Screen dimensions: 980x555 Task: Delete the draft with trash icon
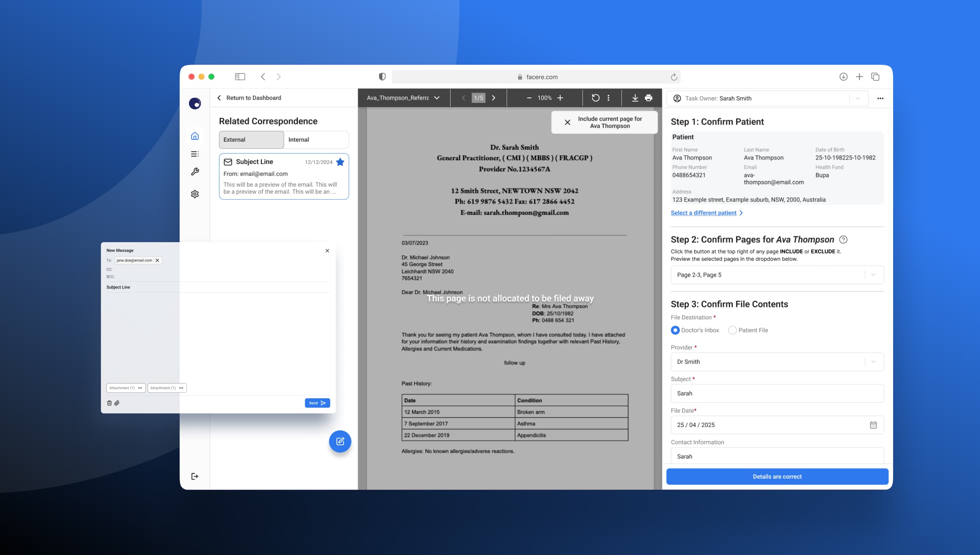[109, 403]
